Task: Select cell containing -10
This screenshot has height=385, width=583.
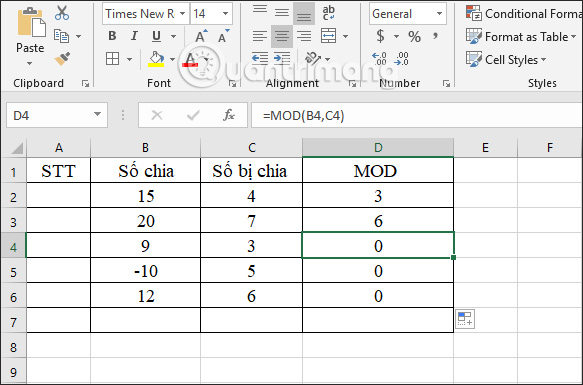Action: (145, 271)
